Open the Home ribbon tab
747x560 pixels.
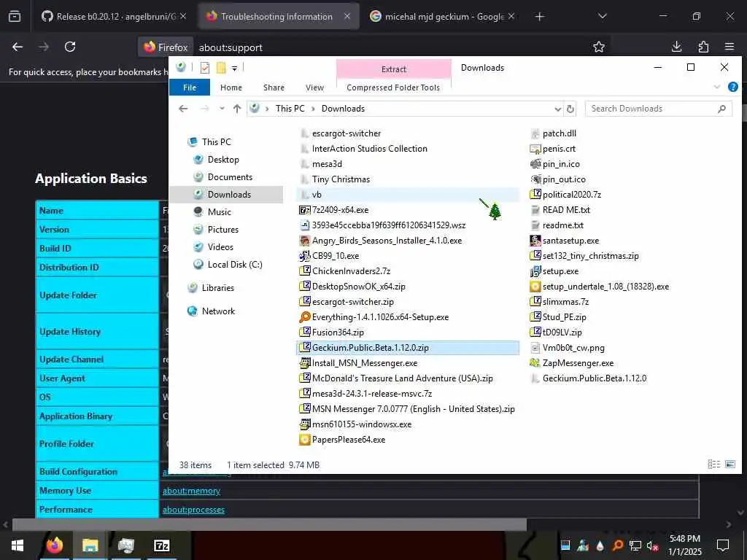(231, 87)
